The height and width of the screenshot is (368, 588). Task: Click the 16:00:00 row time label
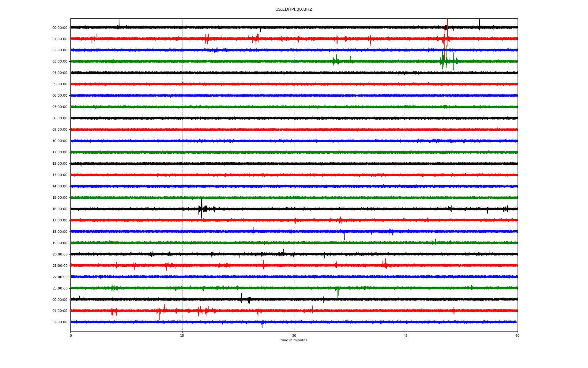[x=60, y=209]
